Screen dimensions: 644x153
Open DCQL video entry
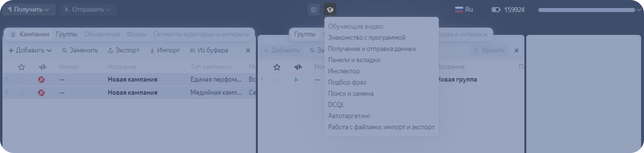tap(336, 105)
